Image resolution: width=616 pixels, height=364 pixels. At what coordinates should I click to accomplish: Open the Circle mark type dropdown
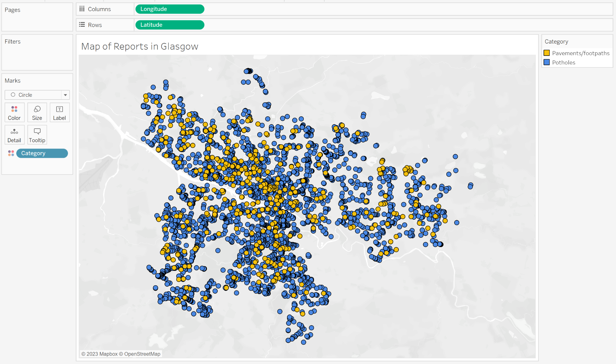33,95
